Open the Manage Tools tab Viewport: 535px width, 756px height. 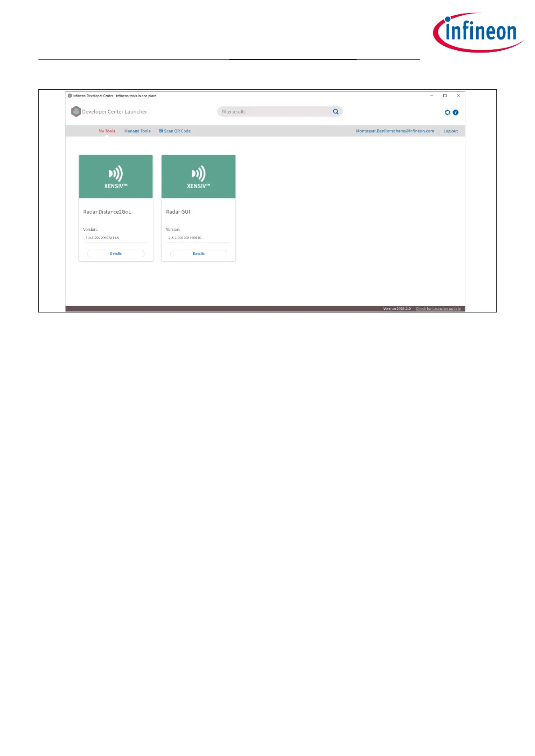[137, 131]
